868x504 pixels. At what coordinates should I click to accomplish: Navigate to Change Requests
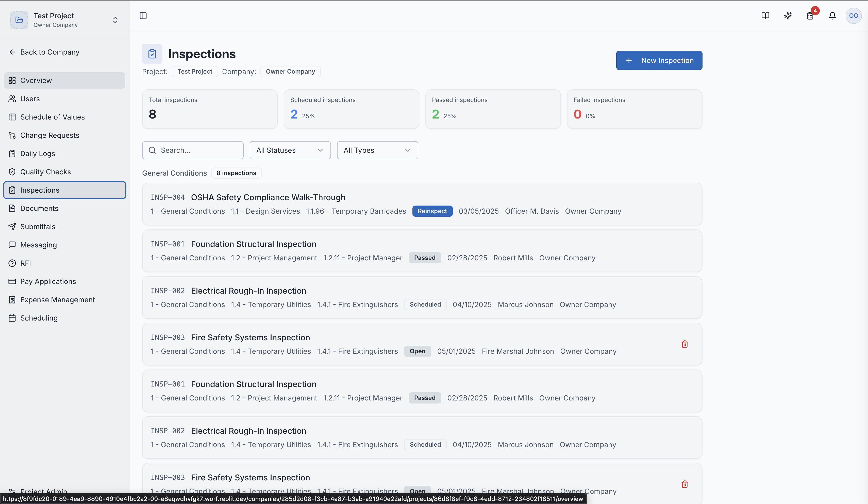point(65,135)
